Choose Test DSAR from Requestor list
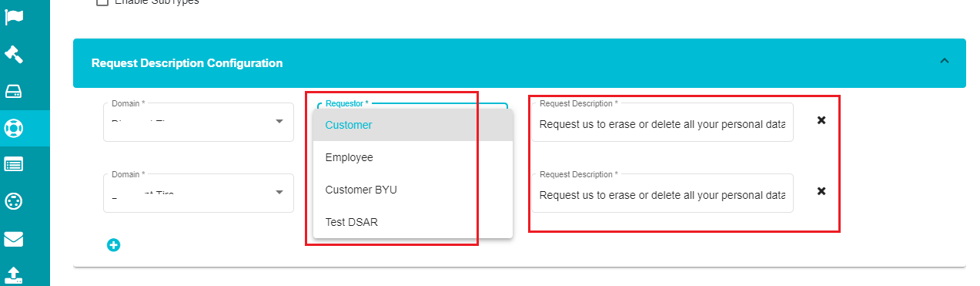The height and width of the screenshot is (286, 980). click(x=413, y=222)
